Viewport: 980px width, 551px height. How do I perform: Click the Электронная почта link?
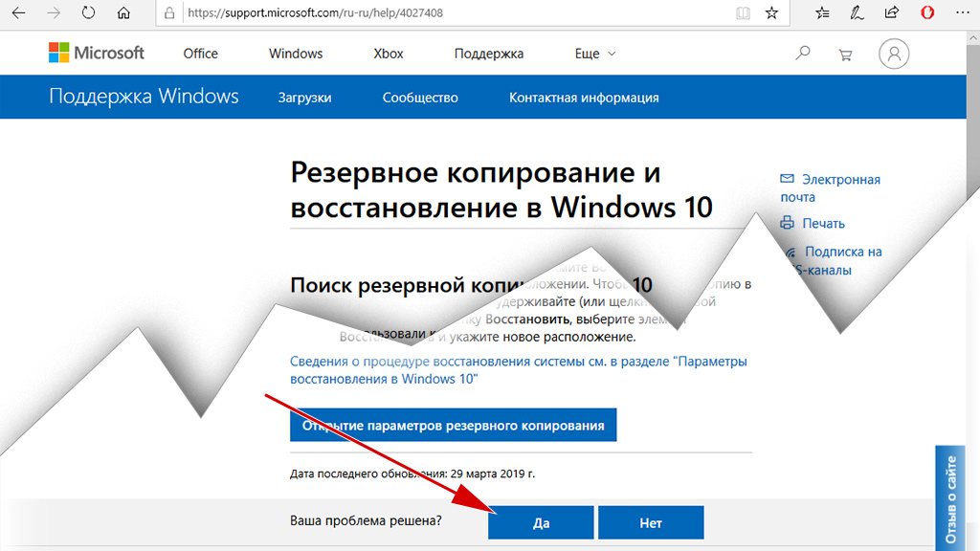[x=830, y=187]
